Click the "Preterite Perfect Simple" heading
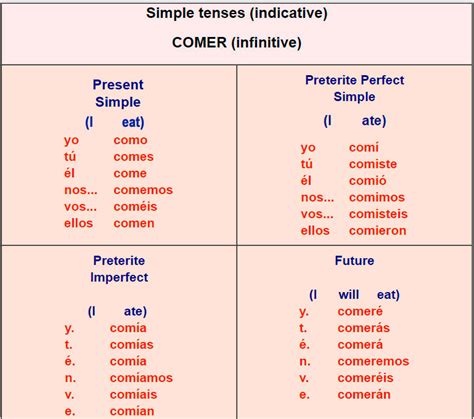The height and width of the screenshot is (419, 474). tap(354, 88)
